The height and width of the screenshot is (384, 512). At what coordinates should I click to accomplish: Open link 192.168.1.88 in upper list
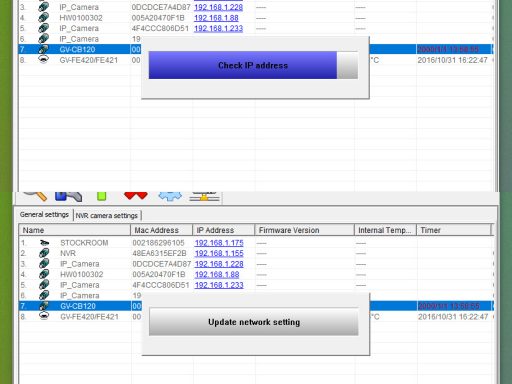[x=216, y=18]
